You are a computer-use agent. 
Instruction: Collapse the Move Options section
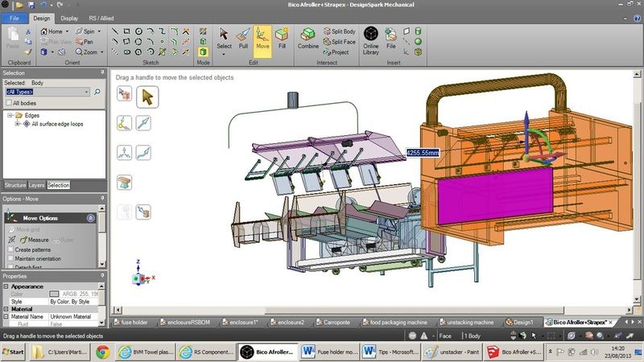(x=91, y=218)
